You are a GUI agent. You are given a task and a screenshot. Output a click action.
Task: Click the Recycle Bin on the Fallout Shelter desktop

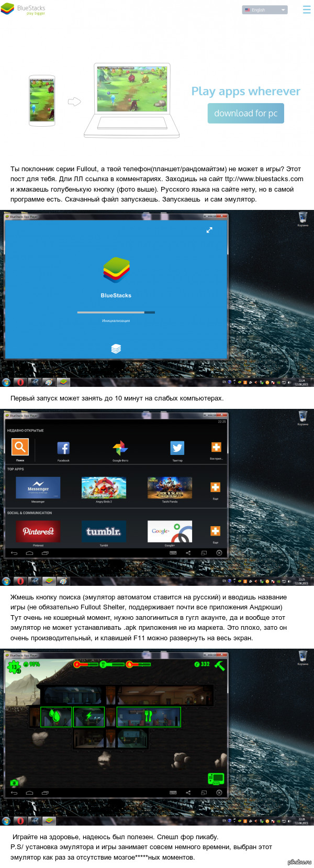[302, 657]
